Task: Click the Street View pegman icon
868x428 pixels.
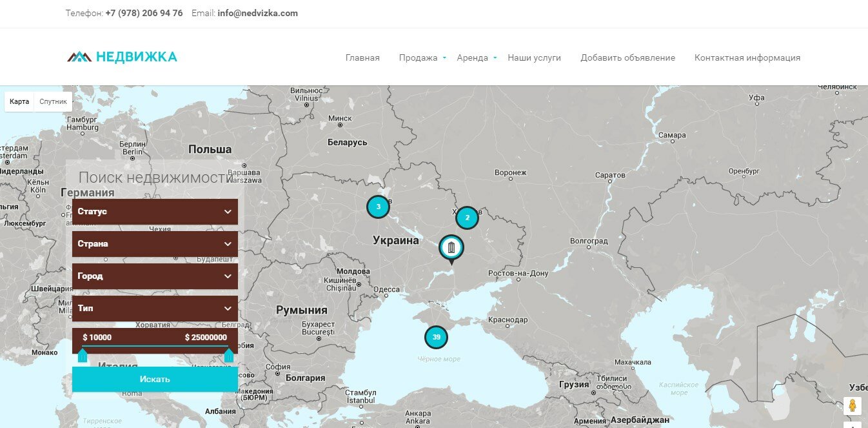Action: tap(852, 406)
